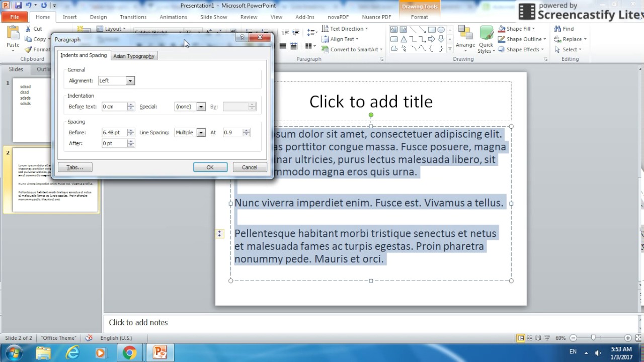The image size is (644, 362).
Task: Click zoom in plus button
Action: 627,338
